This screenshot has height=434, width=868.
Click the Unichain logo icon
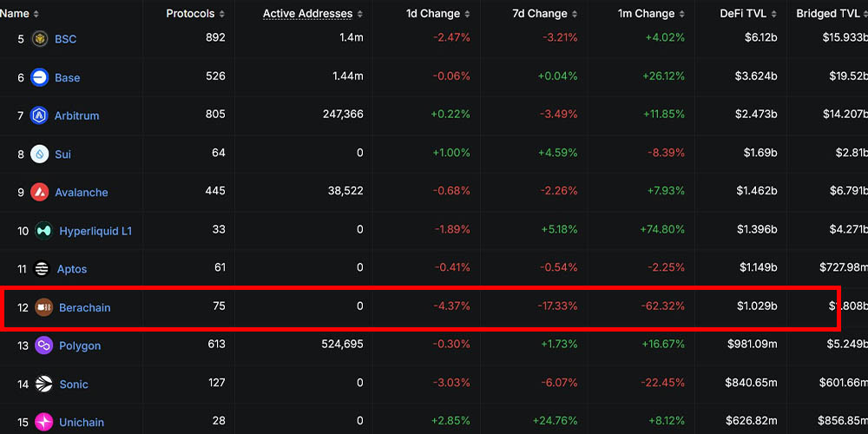(x=43, y=422)
